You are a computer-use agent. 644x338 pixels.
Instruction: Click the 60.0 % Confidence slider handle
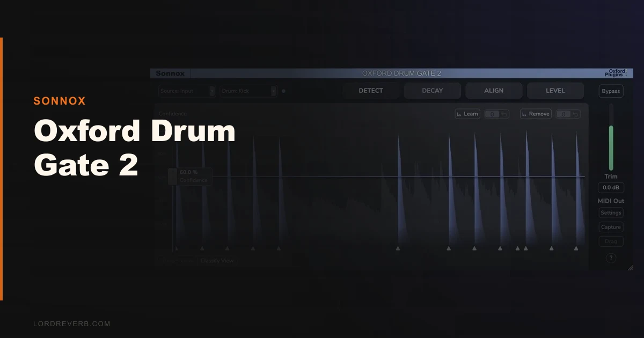(x=172, y=177)
